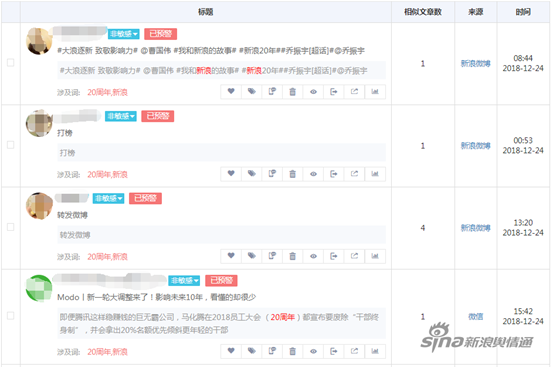Image resolution: width=553 pixels, height=367 pixels.
Task: Click the avatar of the 打榜 post author
Action: pos(39,123)
